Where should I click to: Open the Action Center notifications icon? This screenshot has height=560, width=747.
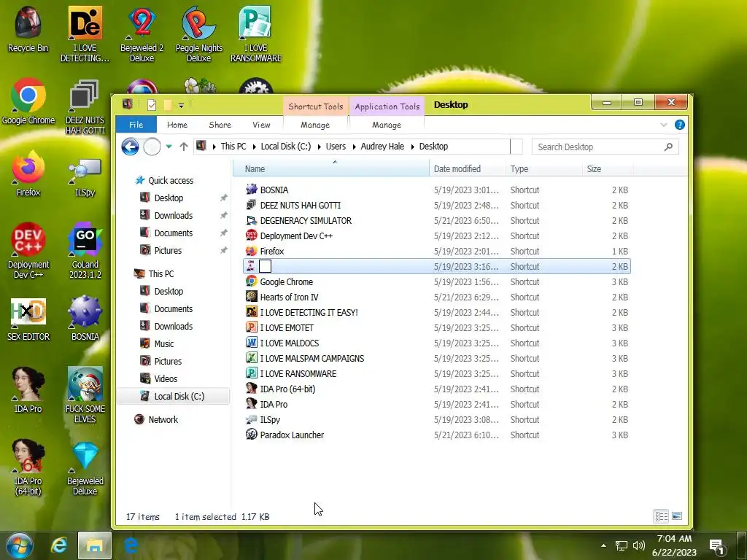718,546
